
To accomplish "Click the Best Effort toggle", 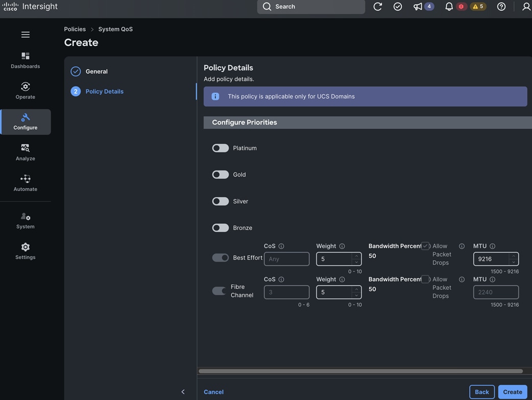I will pyautogui.click(x=221, y=258).
